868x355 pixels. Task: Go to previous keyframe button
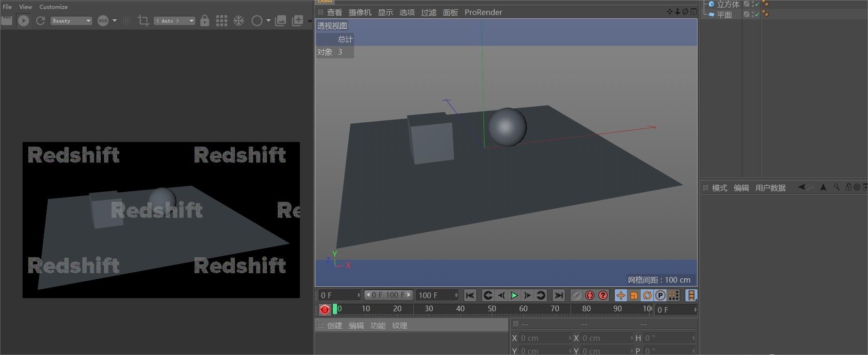click(488, 295)
